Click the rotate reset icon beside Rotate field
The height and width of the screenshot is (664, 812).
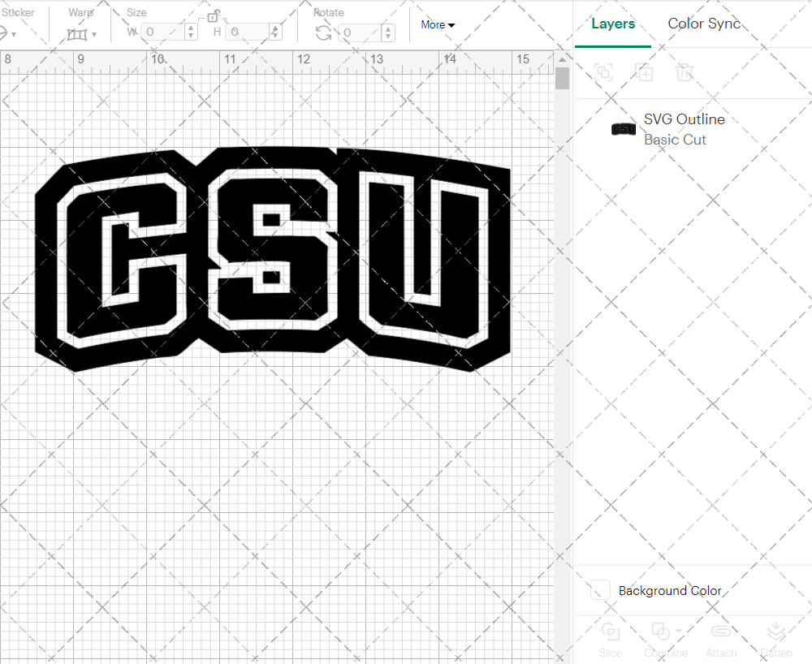pyautogui.click(x=322, y=32)
